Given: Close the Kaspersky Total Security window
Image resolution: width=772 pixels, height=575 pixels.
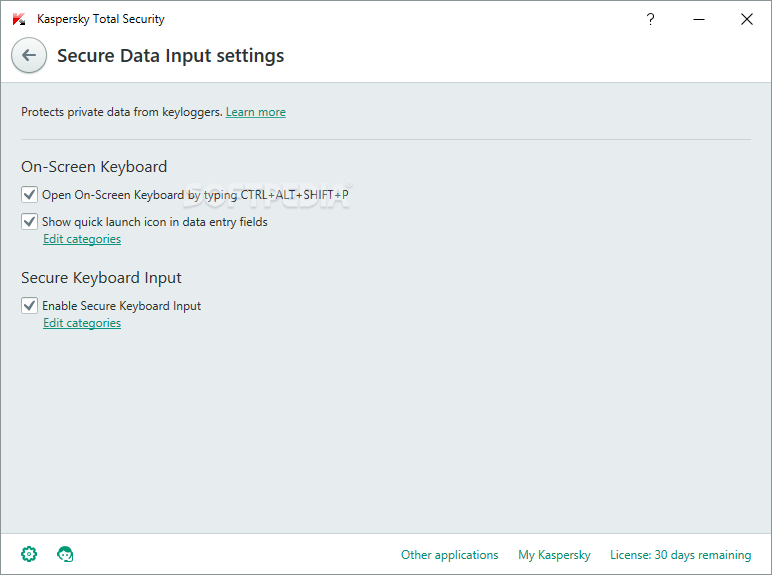Looking at the screenshot, I should pos(747,19).
